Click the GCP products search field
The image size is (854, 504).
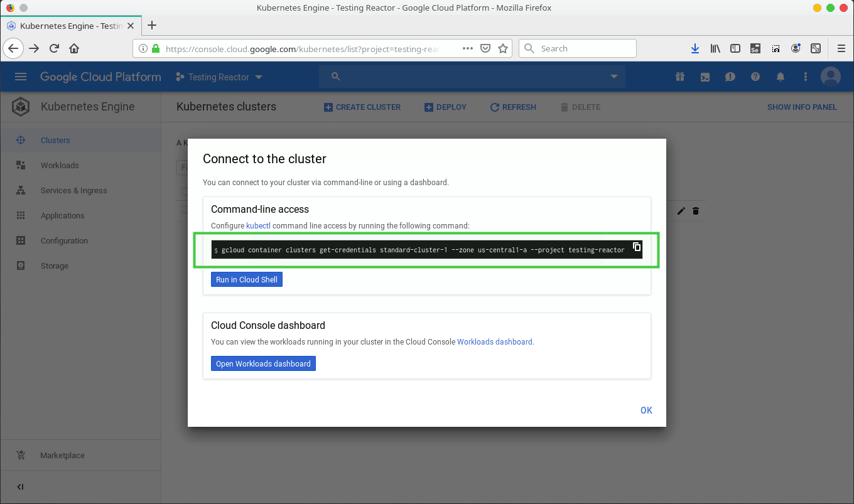click(472, 77)
